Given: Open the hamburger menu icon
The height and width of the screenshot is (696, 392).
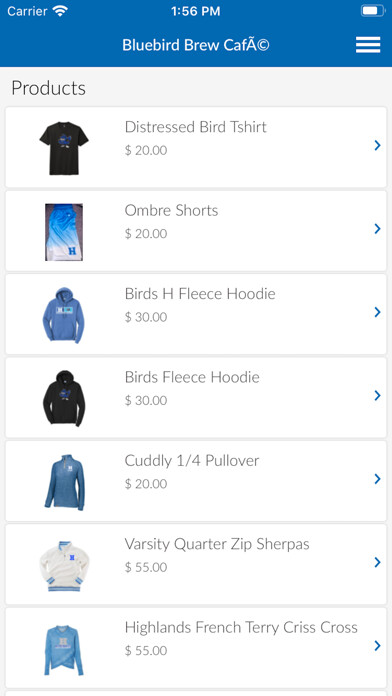Looking at the screenshot, I should (x=368, y=45).
